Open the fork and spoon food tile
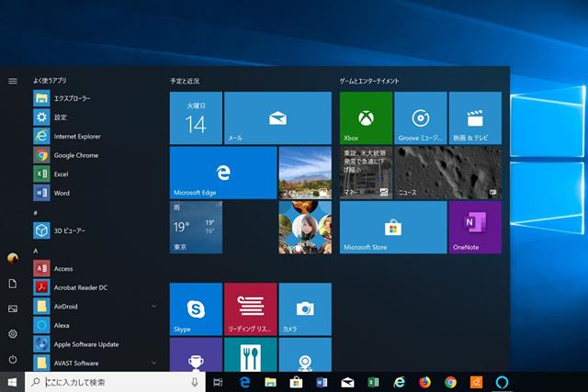The image size is (588, 392). [x=251, y=354]
